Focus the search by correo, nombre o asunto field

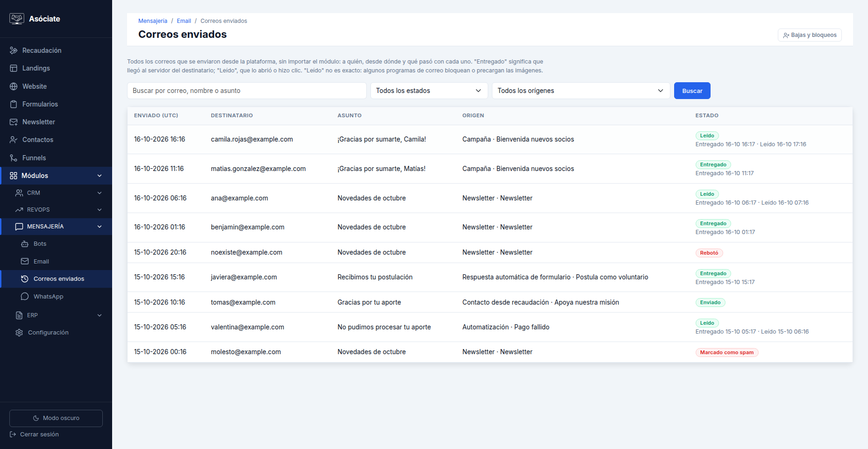click(x=247, y=91)
